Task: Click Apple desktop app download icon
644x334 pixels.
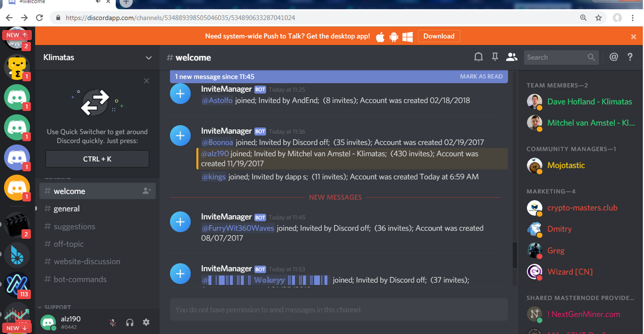Action: [x=380, y=36]
